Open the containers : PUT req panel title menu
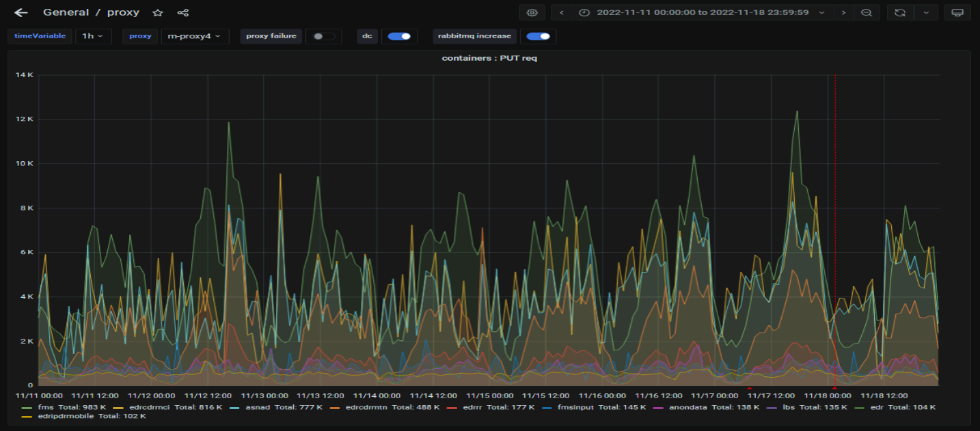This screenshot has width=980, height=431. [489, 58]
